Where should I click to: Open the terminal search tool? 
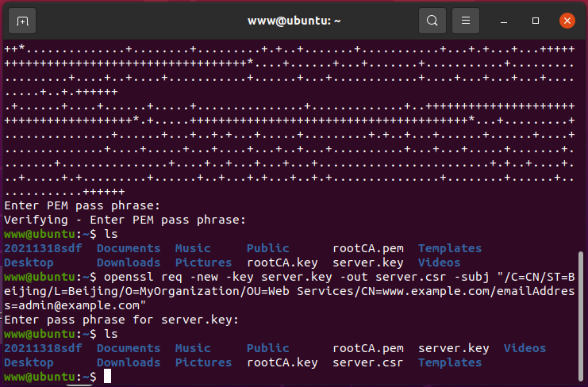click(x=432, y=21)
